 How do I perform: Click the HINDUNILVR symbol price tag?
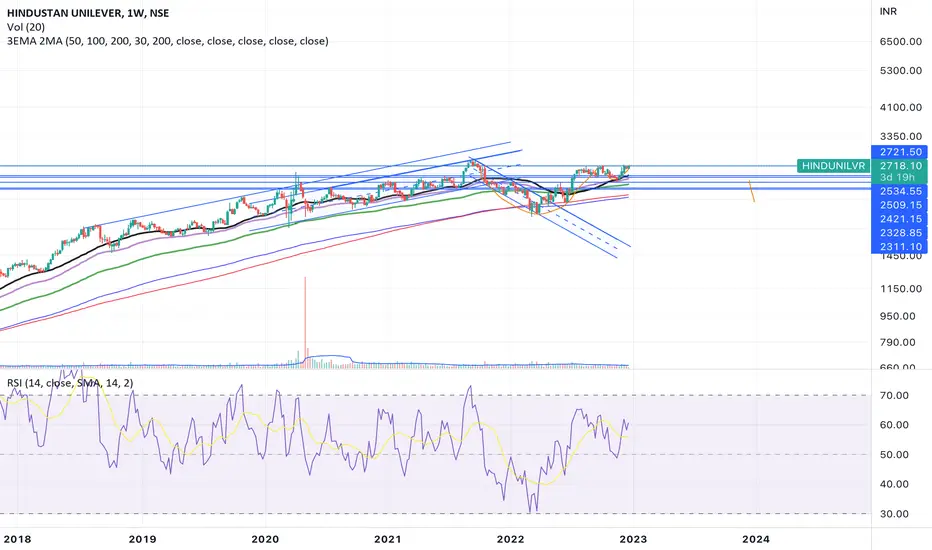(833, 166)
